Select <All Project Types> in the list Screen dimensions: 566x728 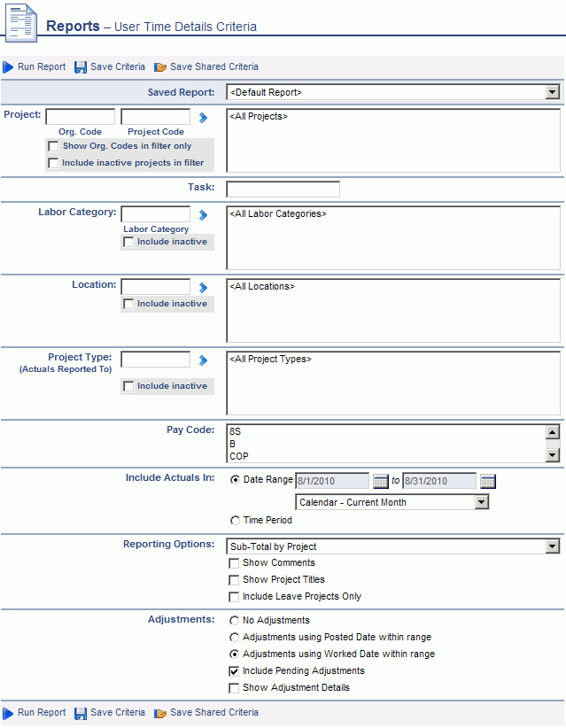click(x=270, y=360)
